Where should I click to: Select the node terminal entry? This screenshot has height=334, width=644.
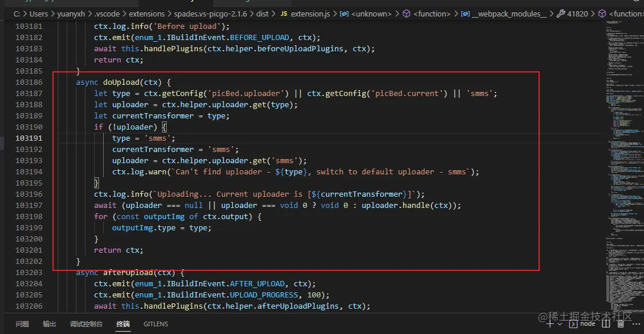pyautogui.click(x=582, y=324)
